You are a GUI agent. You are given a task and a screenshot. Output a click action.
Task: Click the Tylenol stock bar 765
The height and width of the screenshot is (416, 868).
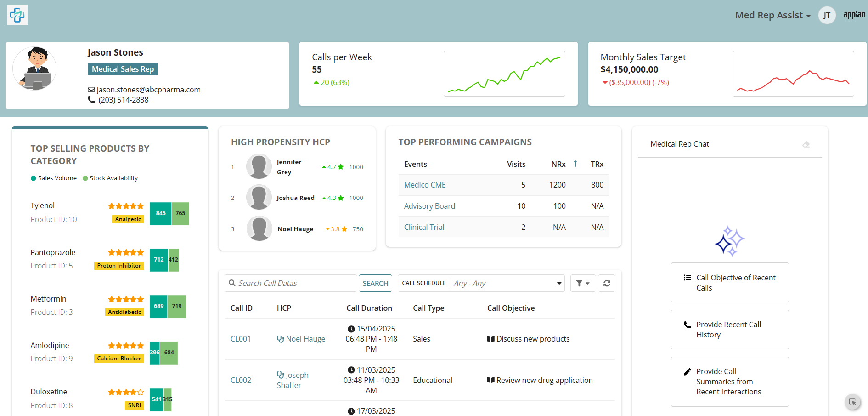point(180,213)
